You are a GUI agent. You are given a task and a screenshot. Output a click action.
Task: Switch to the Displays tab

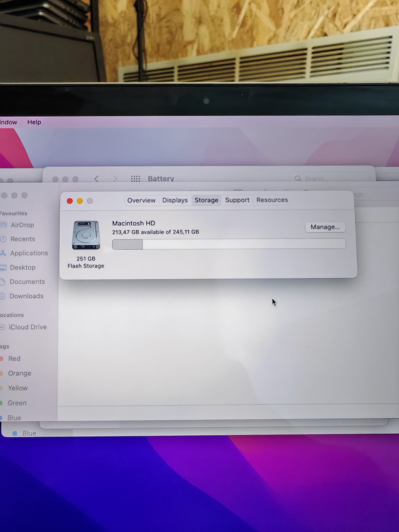[x=175, y=200]
